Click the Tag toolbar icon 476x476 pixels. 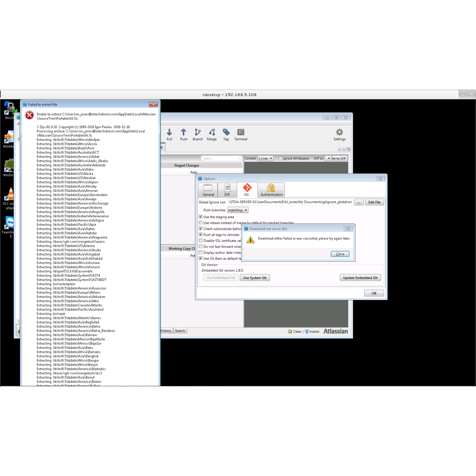click(x=226, y=135)
